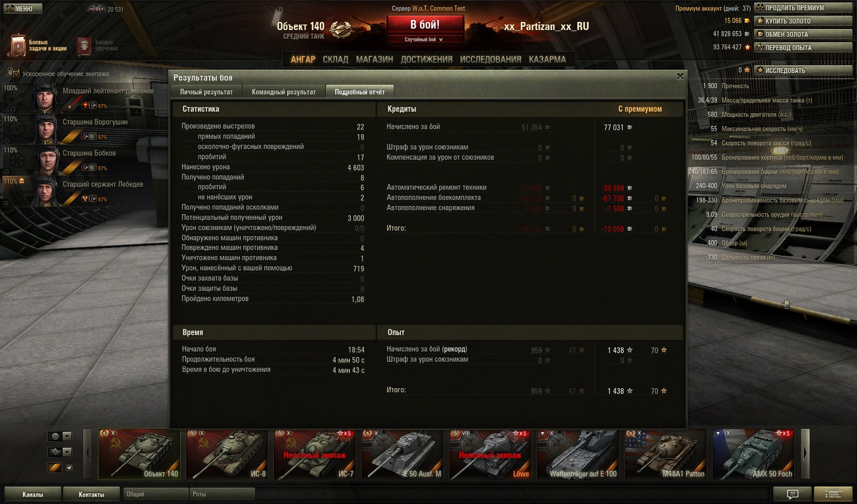Click the Нанесено урона 4 603 row
Screen dimensions: 857x504
click(x=273, y=167)
